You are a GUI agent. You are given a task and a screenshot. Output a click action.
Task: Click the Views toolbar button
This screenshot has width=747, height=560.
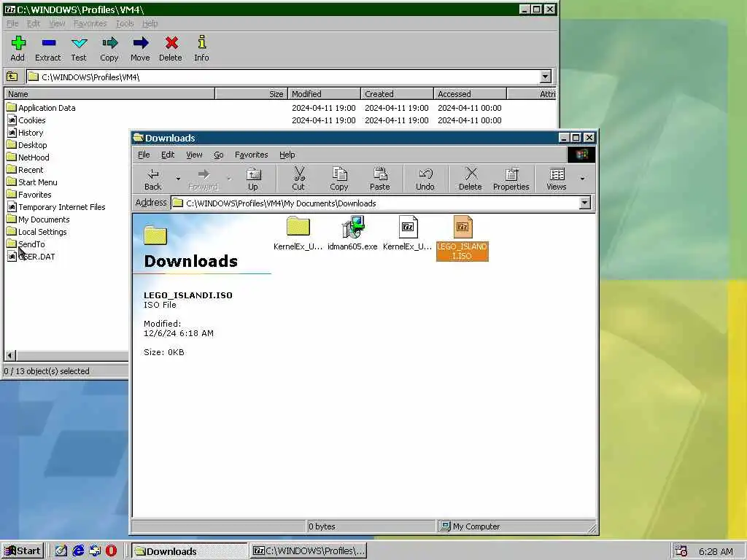[557, 179]
